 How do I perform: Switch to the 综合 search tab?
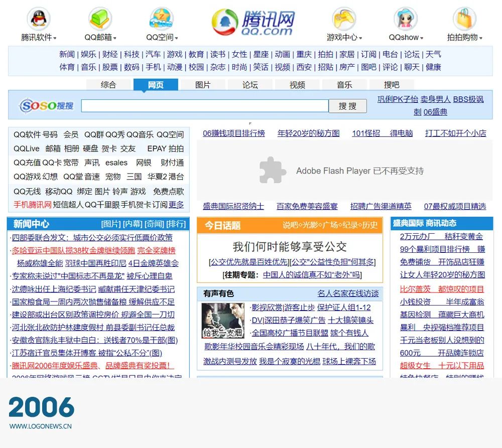click(x=108, y=85)
